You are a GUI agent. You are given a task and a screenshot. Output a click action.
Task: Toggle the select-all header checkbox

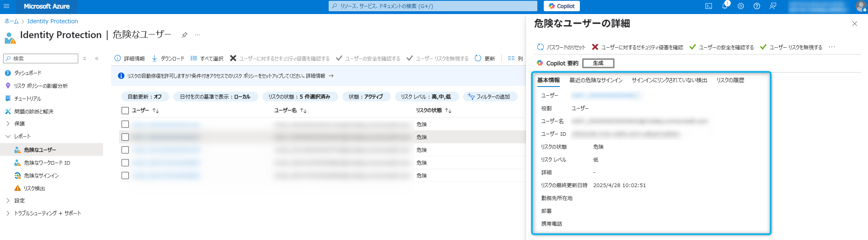[x=125, y=111]
